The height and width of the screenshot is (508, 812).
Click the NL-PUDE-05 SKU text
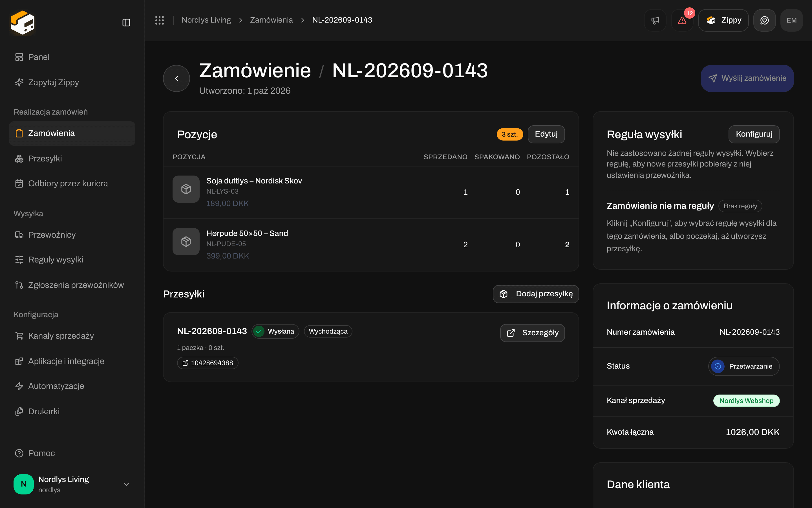click(x=226, y=244)
